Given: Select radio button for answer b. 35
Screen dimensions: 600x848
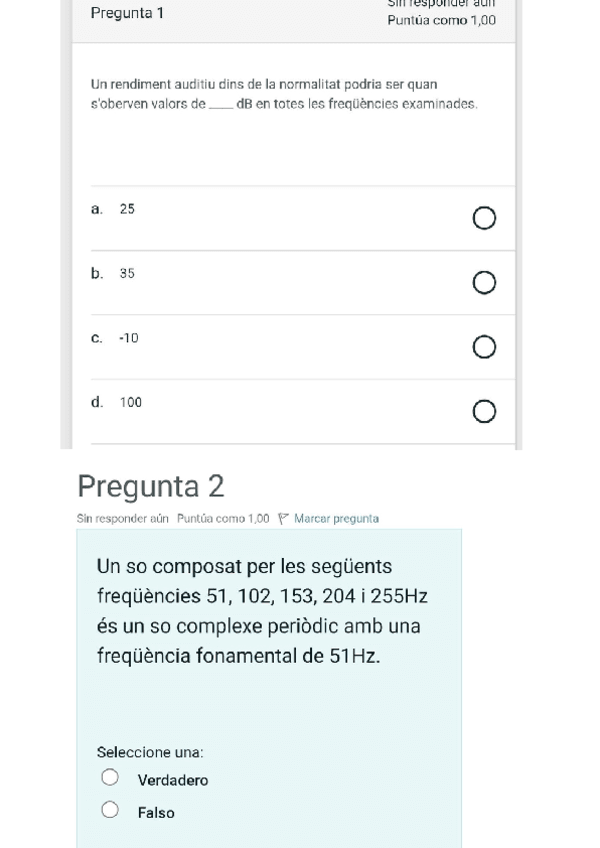Looking at the screenshot, I should pyautogui.click(x=484, y=282).
